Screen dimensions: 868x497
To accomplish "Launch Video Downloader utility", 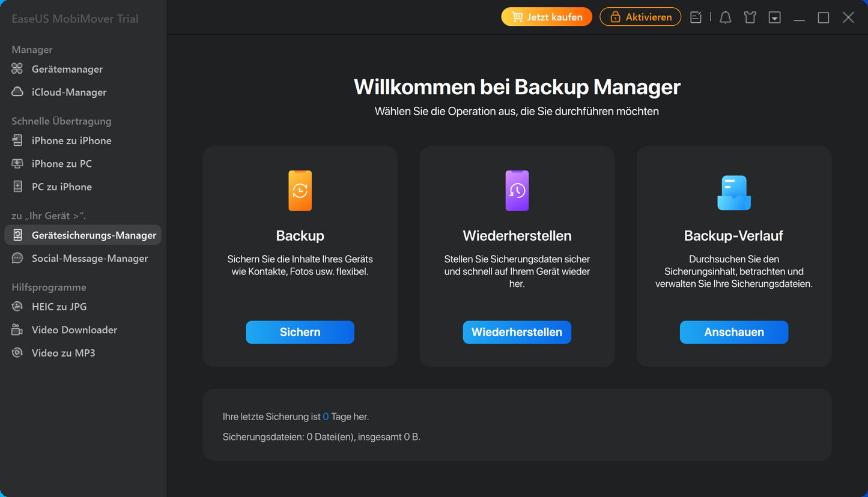I will click(74, 330).
